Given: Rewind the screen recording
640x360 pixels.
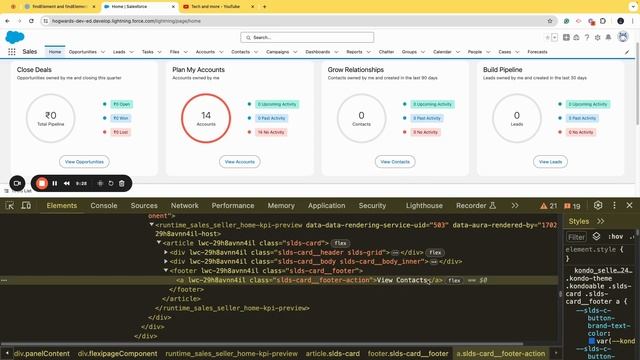Looking at the screenshot, I should click(67, 183).
